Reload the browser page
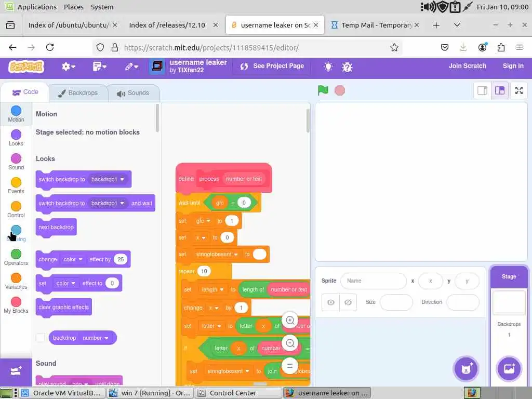The height and width of the screenshot is (399, 532). pyautogui.click(x=50, y=47)
